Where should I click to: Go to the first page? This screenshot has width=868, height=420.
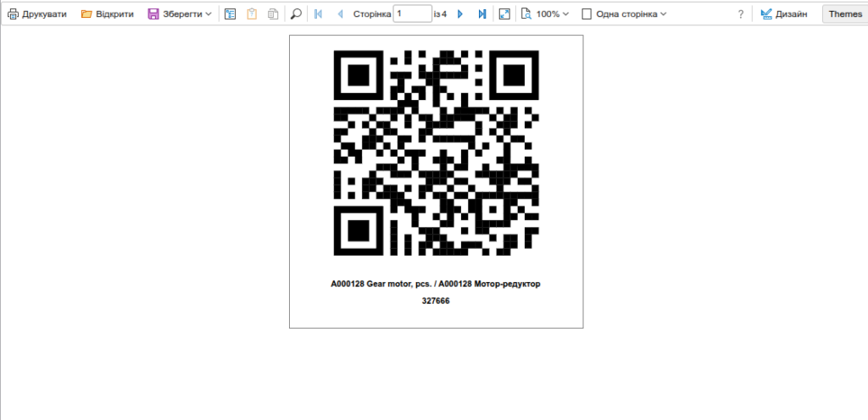click(x=318, y=14)
